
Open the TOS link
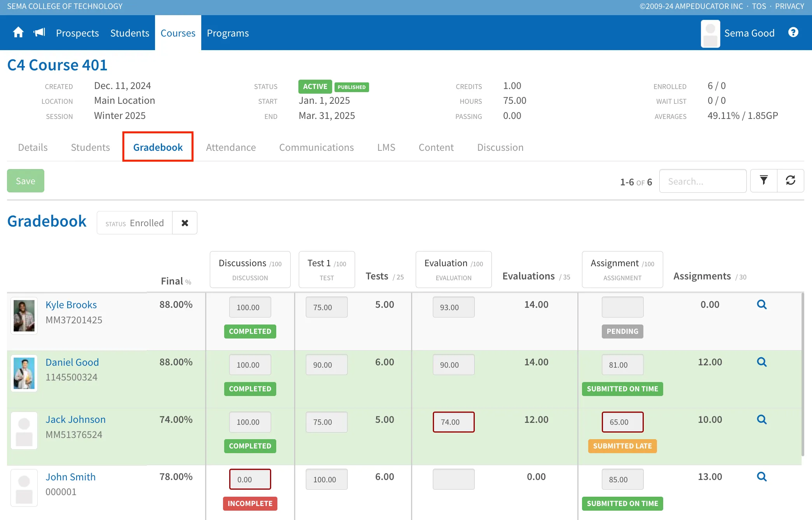click(x=759, y=6)
